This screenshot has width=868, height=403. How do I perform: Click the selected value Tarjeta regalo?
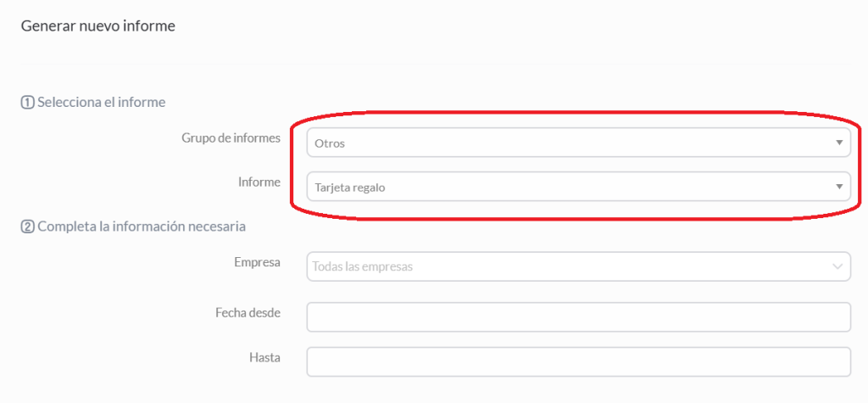[350, 188]
